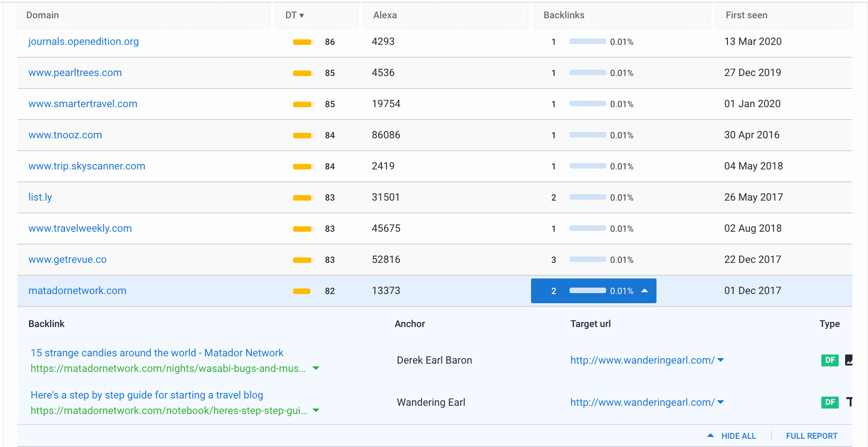Sort by the Backlinks column header
The width and height of the screenshot is (868, 447).
pyautogui.click(x=622, y=16)
